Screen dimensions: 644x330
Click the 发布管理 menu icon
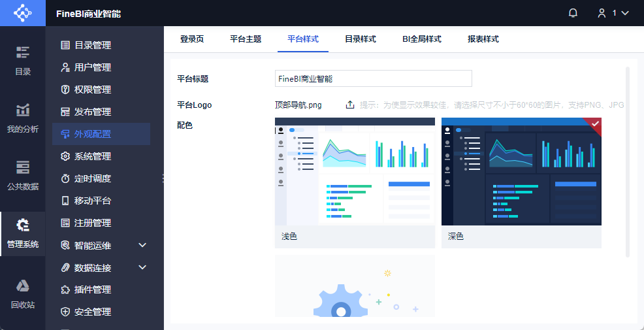click(x=65, y=112)
